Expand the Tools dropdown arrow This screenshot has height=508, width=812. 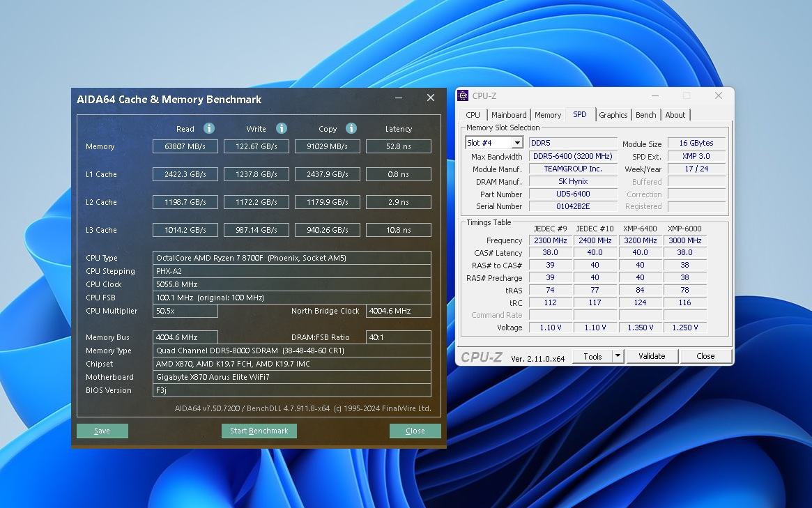[x=617, y=356]
